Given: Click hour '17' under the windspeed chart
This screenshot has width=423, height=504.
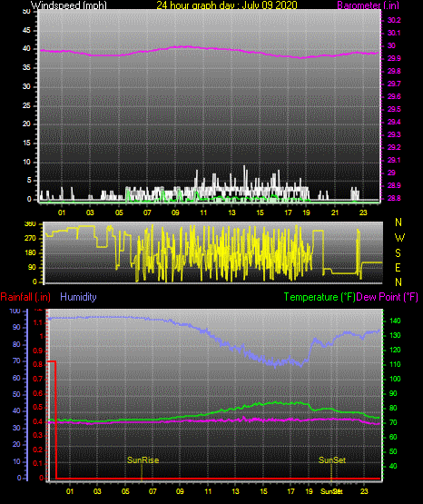Looking at the screenshot, I should click(x=288, y=212).
